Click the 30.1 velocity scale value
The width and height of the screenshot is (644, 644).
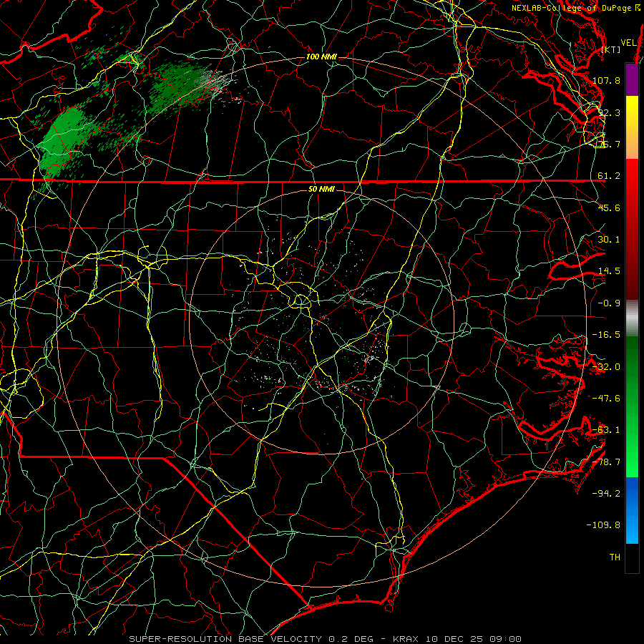coord(609,240)
